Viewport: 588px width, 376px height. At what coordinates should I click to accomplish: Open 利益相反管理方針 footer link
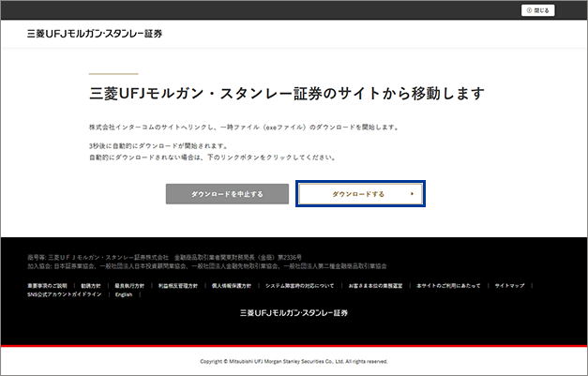pyautogui.click(x=178, y=286)
